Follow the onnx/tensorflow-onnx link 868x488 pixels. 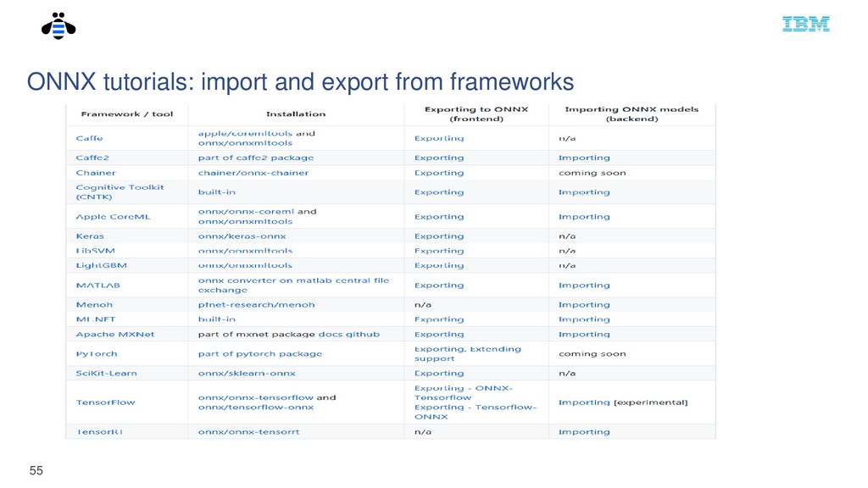coord(256,408)
